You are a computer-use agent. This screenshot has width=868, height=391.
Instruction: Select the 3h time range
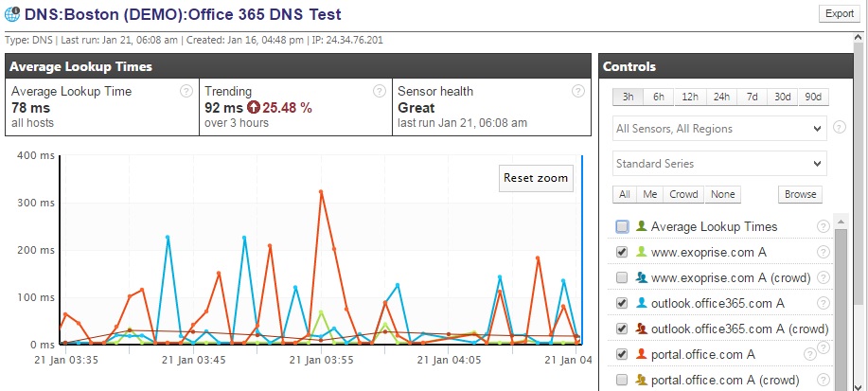click(628, 97)
